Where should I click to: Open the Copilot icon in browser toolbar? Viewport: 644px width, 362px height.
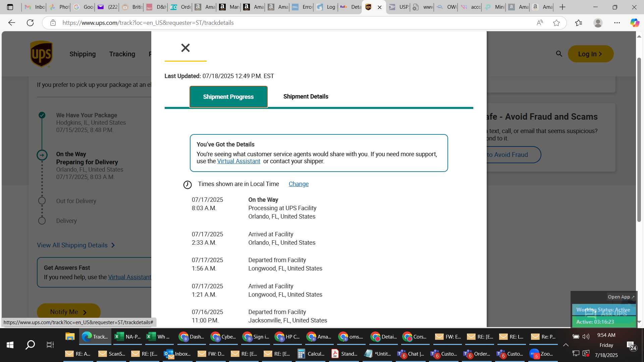[635, 23]
